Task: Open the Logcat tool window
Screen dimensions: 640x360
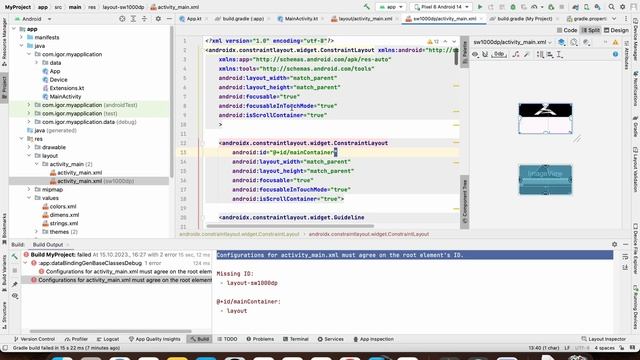Action: pos(108,339)
